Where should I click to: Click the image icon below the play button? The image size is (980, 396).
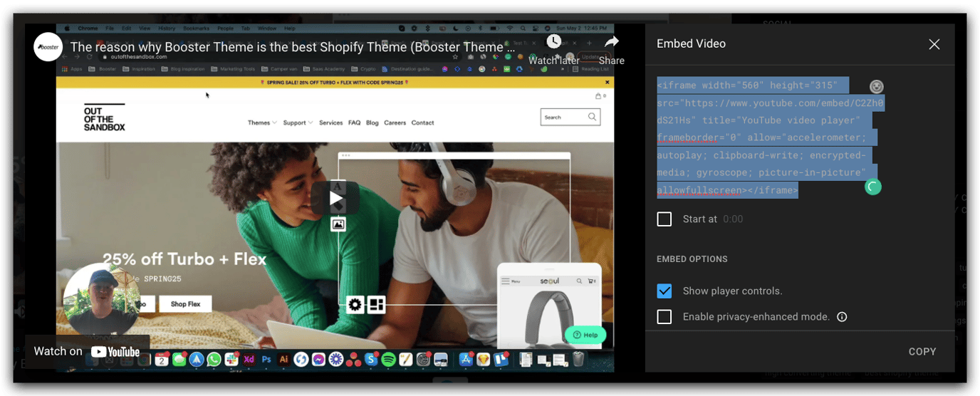338,224
